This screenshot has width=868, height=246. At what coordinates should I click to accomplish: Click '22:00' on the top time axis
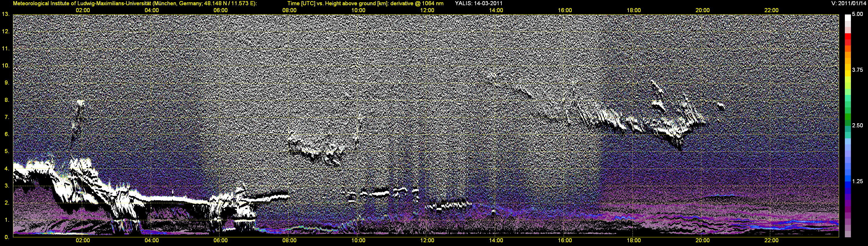pyautogui.click(x=772, y=10)
